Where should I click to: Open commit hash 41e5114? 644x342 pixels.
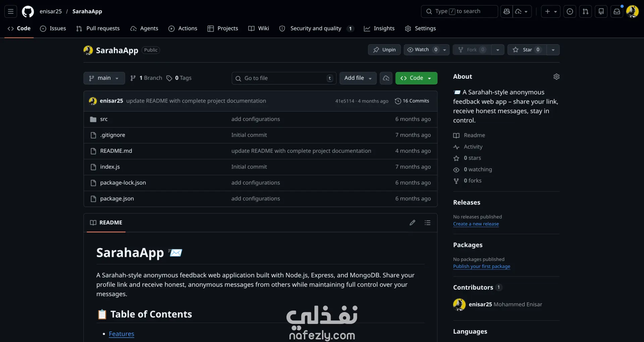(x=344, y=101)
